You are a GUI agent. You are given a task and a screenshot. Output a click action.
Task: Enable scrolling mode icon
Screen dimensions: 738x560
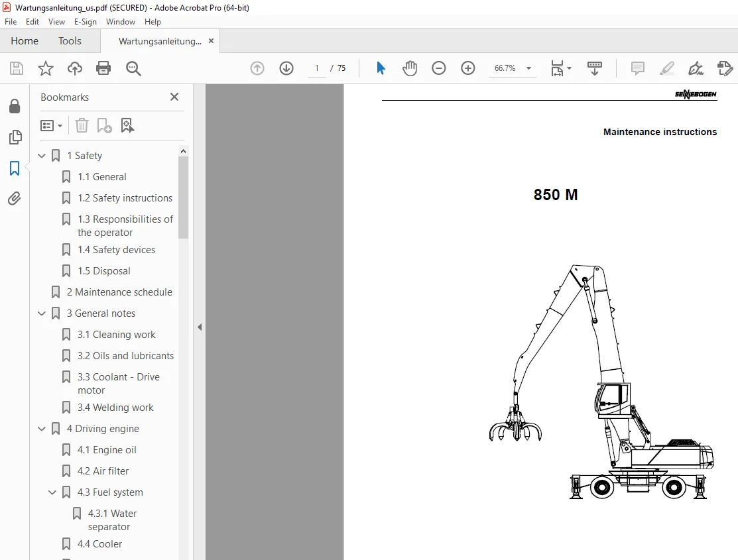click(x=595, y=68)
